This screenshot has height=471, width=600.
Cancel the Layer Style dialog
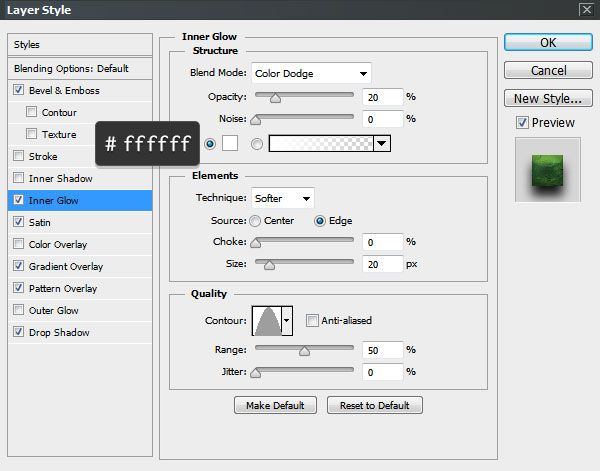click(x=548, y=70)
